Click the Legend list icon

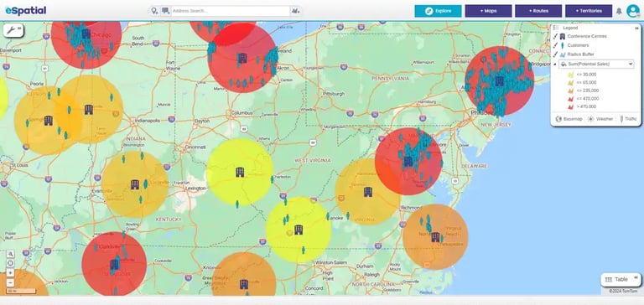pyautogui.click(x=556, y=28)
